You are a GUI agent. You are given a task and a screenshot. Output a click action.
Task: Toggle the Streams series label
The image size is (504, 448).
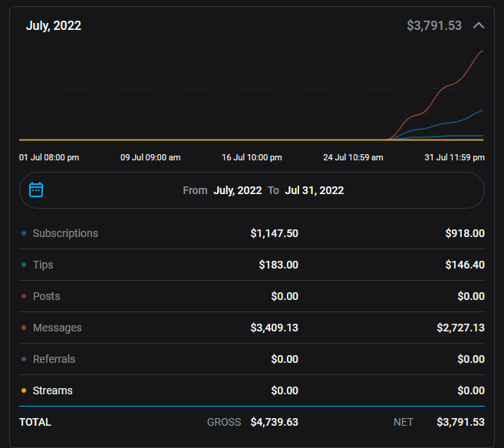53,390
